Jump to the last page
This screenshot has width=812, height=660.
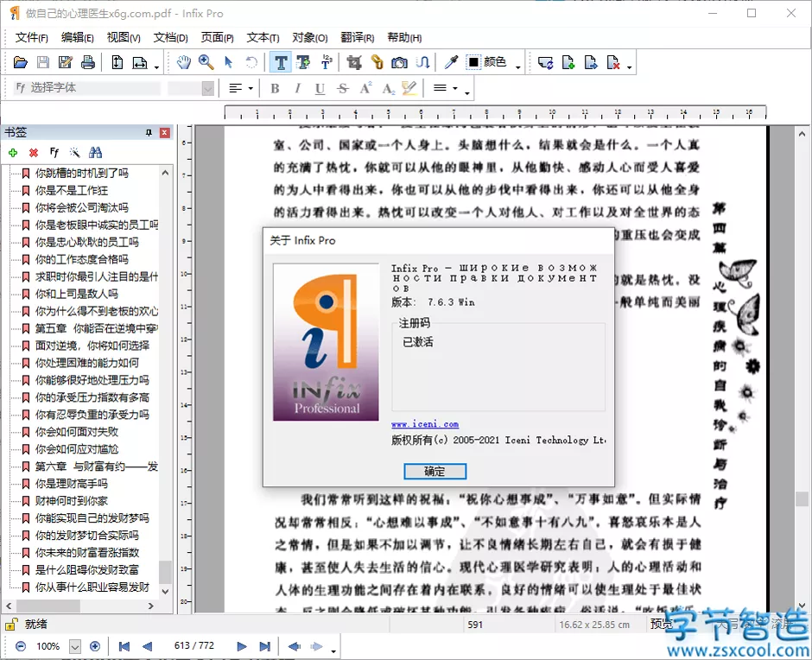click(264, 646)
